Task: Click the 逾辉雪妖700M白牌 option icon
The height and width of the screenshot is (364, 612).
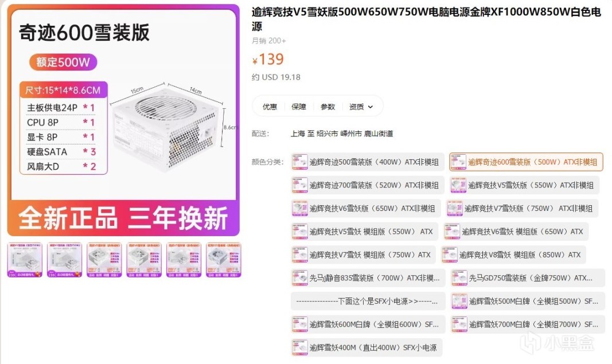Action: click(459, 324)
